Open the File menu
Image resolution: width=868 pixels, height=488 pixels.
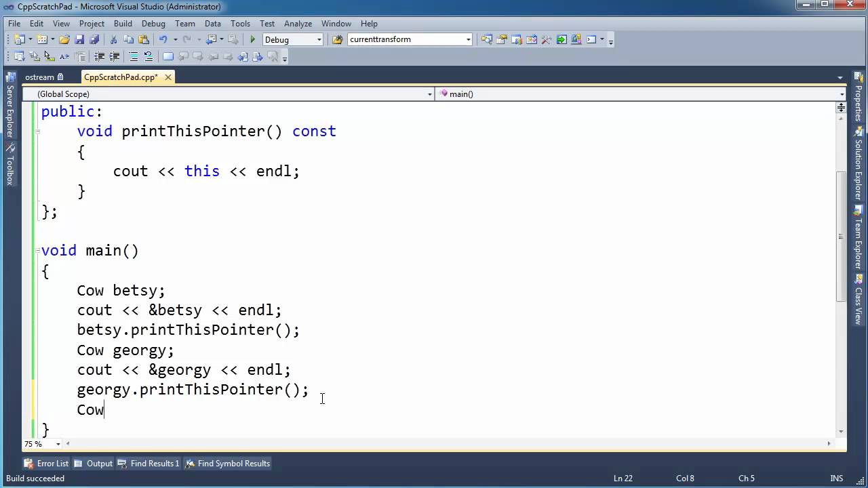tap(14, 23)
